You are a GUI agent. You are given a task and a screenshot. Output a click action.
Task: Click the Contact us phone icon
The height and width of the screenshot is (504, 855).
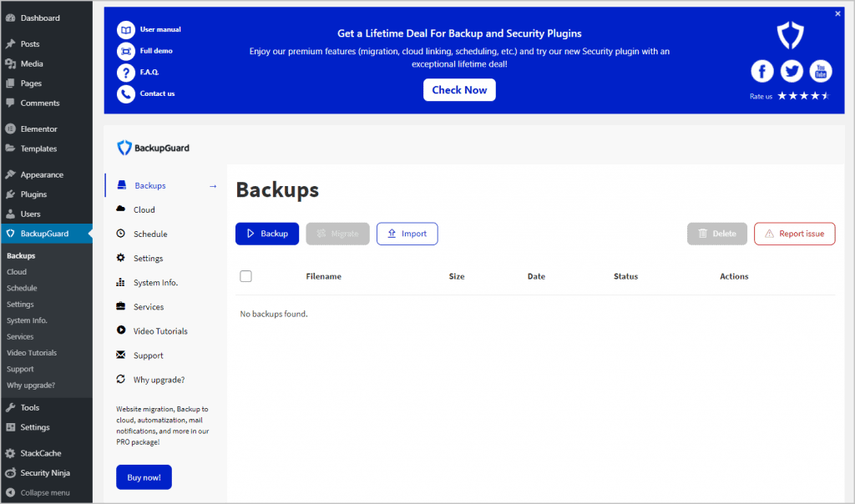coord(125,94)
